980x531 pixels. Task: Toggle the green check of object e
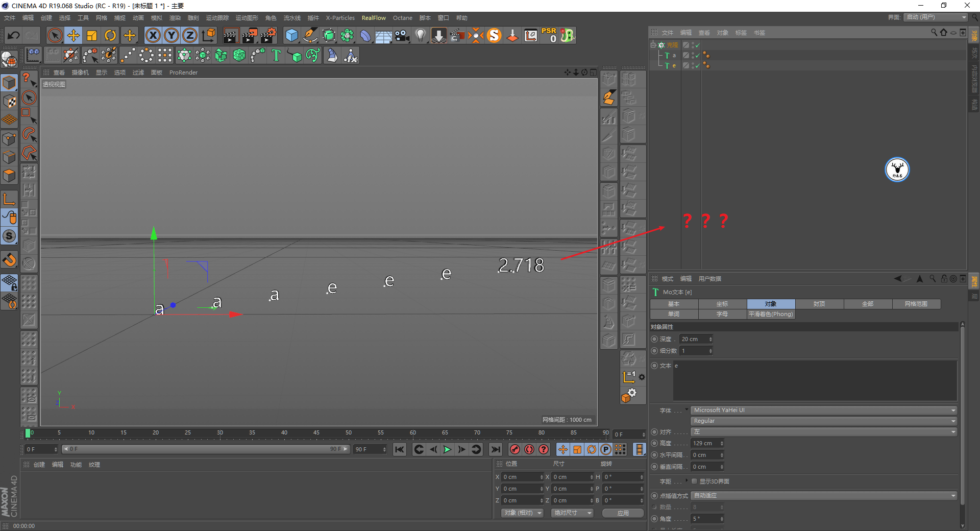coord(697,65)
